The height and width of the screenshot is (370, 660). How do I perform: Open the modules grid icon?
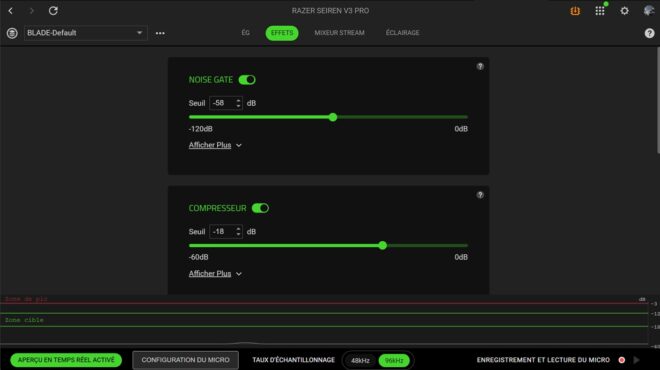point(600,11)
